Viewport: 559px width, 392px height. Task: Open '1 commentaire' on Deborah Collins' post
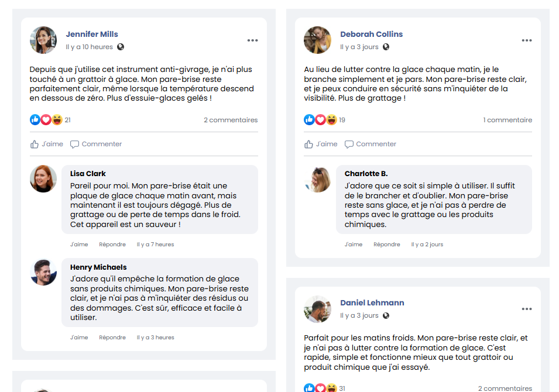(x=507, y=120)
